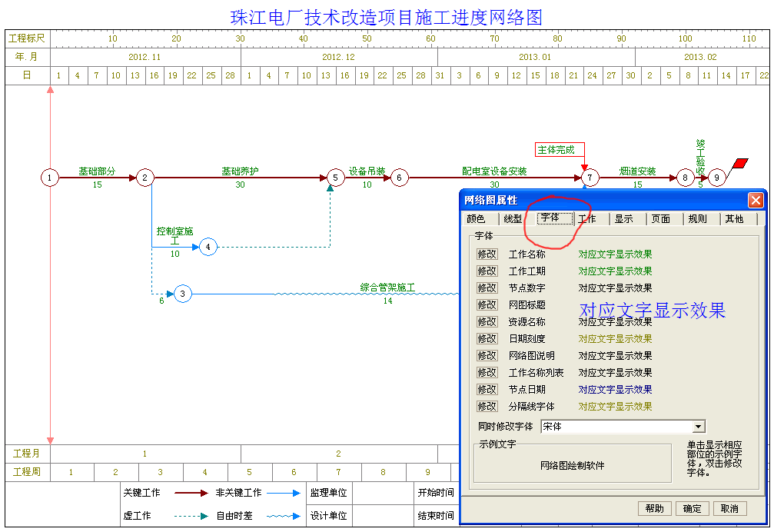Click node 1 circle in the network diagram

coord(50,178)
